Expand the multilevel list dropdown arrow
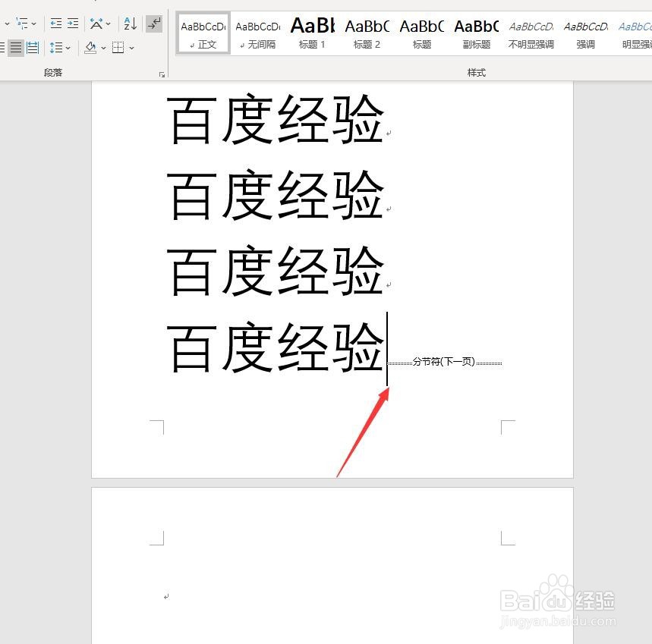 (34, 24)
